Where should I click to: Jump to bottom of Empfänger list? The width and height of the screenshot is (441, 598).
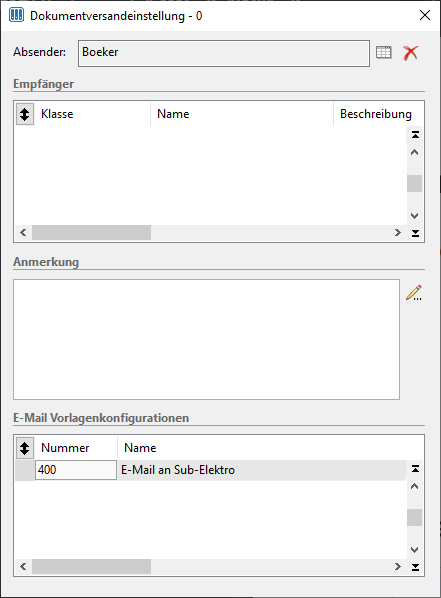click(415, 233)
